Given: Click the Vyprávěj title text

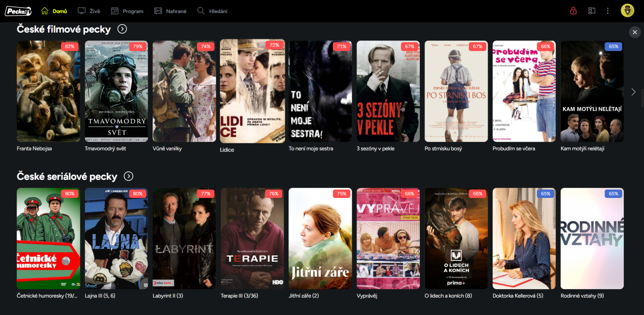Looking at the screenshot, I should pos(367,296).
